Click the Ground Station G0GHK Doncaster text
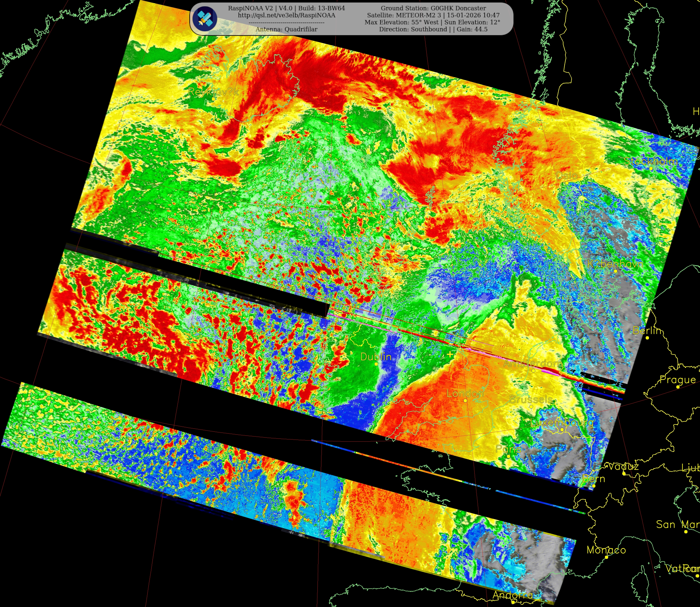700x607 pixels. pyautogui.click(x=433, y=8)
